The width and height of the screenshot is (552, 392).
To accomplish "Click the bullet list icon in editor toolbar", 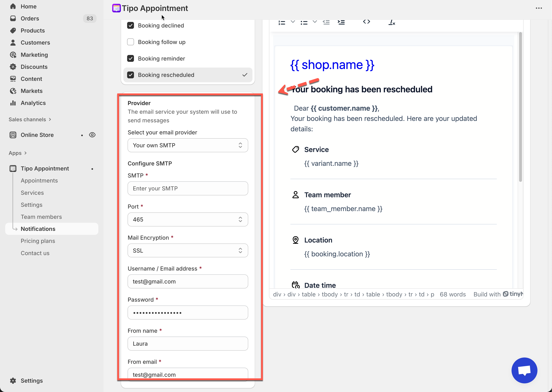I will 304,22.
